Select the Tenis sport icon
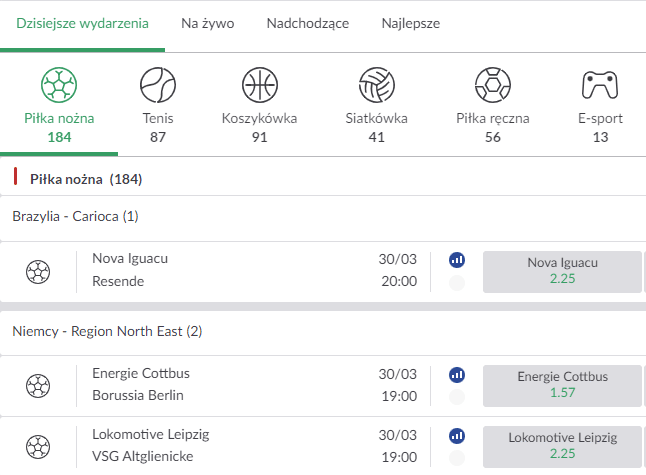This screenshot has height=475, width=646. [x=158, y=86]
